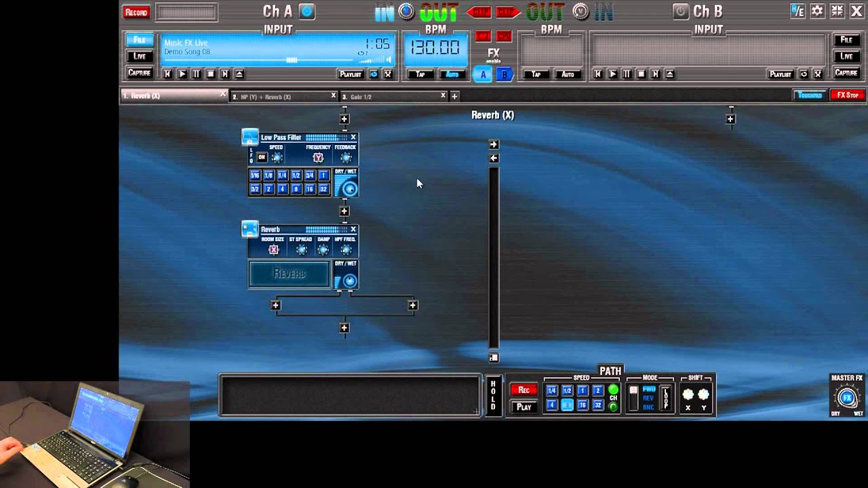Click the path Play button
The height and width of the screenshot is (488, 868).
pos(524,407)
